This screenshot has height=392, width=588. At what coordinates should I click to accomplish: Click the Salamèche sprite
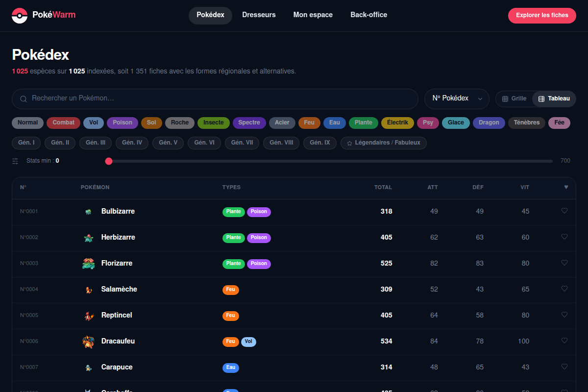pos(88,290)
